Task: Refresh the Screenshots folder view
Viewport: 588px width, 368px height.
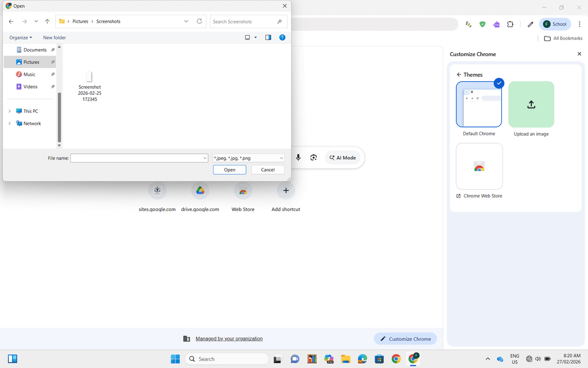Action: coord(199,21)
